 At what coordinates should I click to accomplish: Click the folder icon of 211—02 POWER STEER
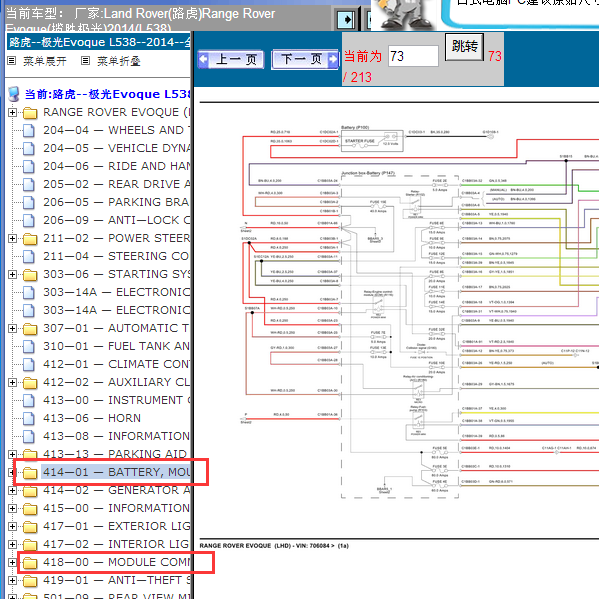click(30, 239)
